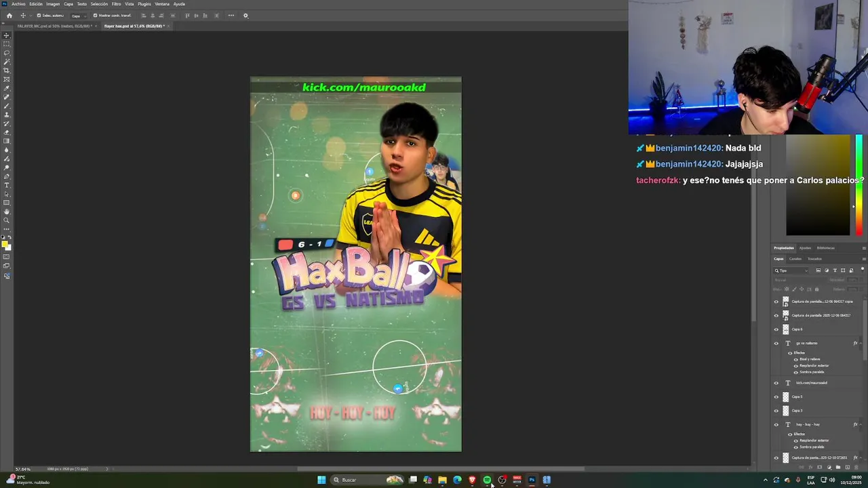Select the Horizontal Type tool

7,185
